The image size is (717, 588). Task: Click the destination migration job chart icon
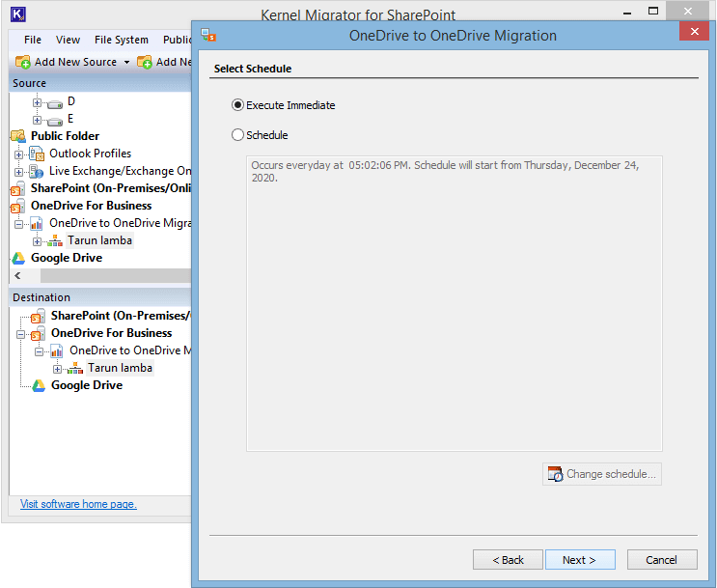(x=57, y=351)
